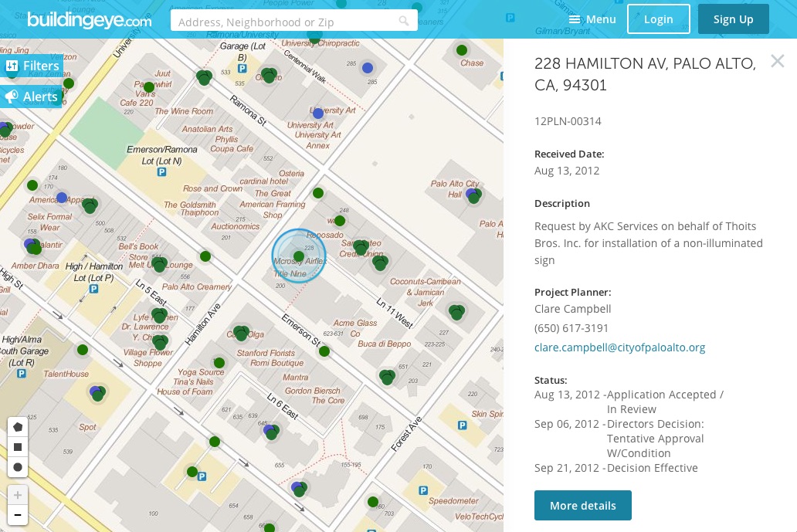This screenshot has height=532, width=797.
Task: Click the Sign Up button
Action: [x=734, y=19]
